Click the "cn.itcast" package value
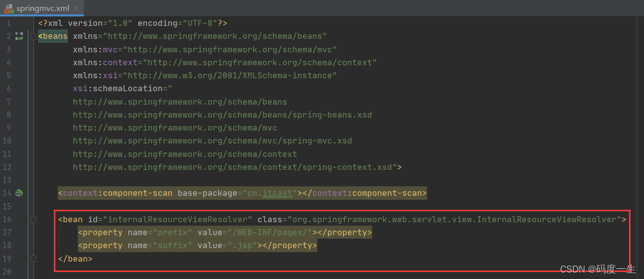This screenshot has width=644, height=279. tap(270, 193)
